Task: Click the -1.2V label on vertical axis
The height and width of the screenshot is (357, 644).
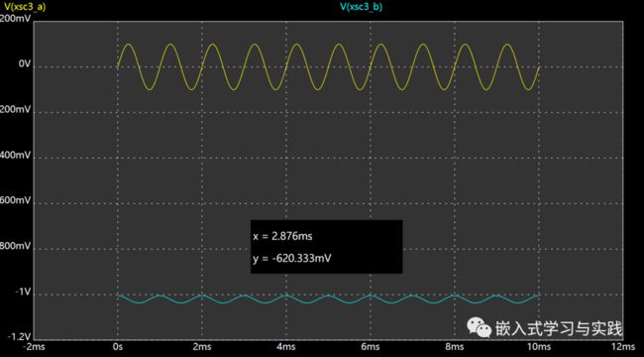Action: tap(20, 337)
